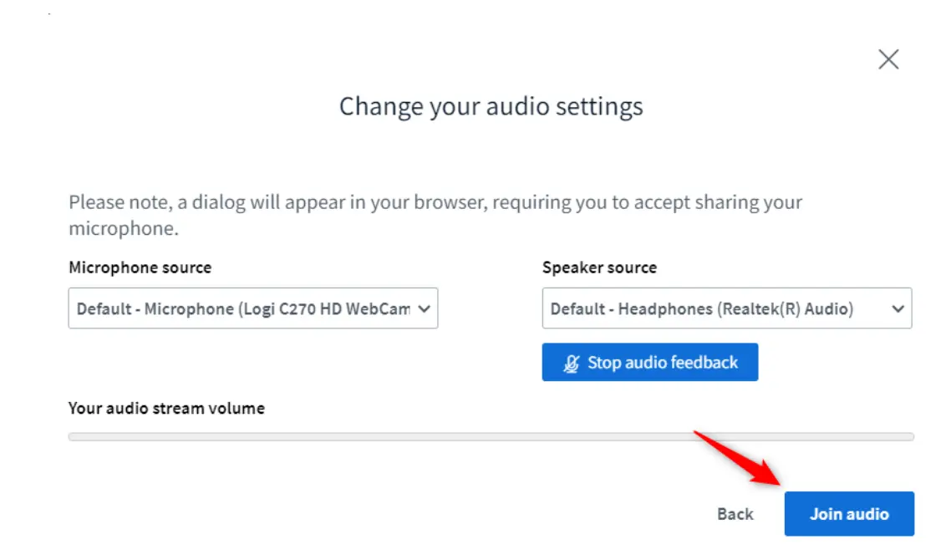Expand the Microphone source chevron arrow
This screenshot has height=560, width=941.
pyautogui.click(x=424, y=308)
